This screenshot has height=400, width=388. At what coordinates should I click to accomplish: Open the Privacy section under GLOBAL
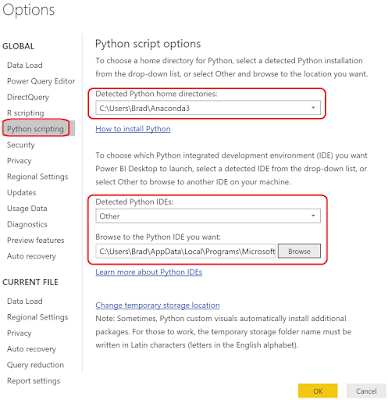(x=19, y=161)
